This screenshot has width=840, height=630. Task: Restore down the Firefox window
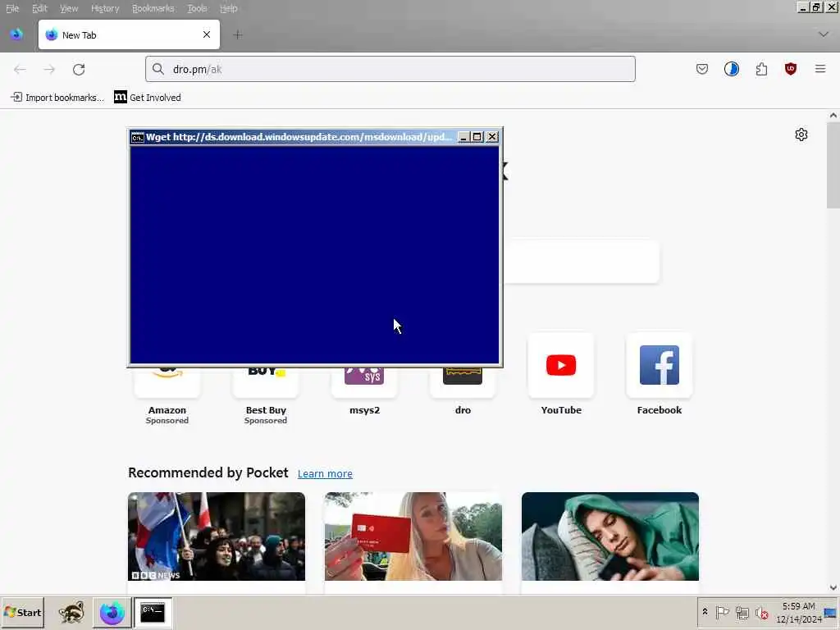(816, 7)
